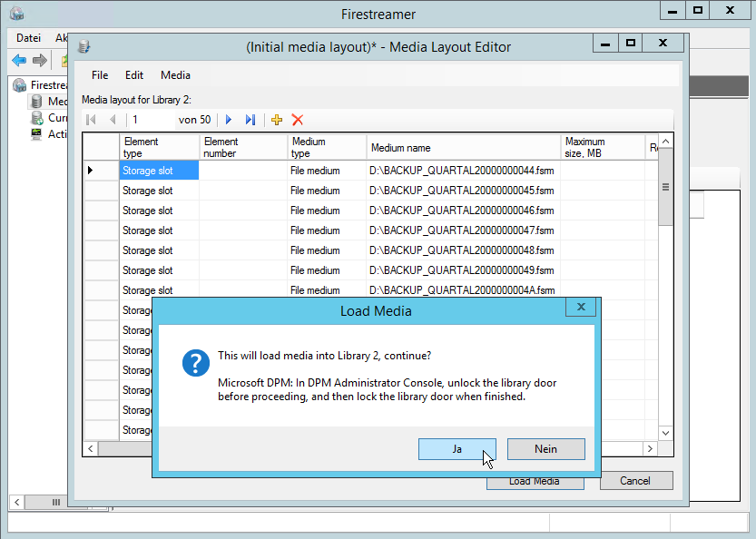Jump to the last record
Image resolution: width=756 pixels, height=539 pixels.
click(x=250, y=120)
